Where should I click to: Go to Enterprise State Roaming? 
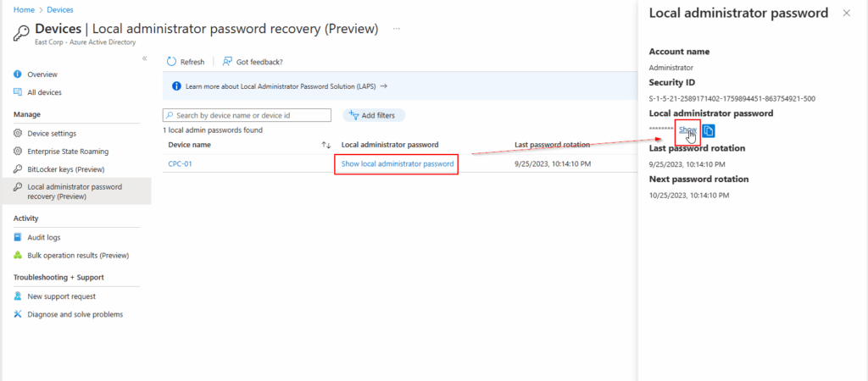click(68, 151)
